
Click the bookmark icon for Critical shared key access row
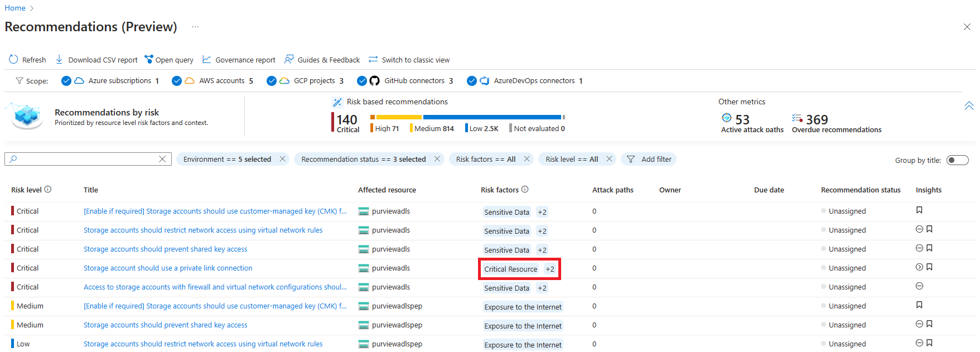929,248
